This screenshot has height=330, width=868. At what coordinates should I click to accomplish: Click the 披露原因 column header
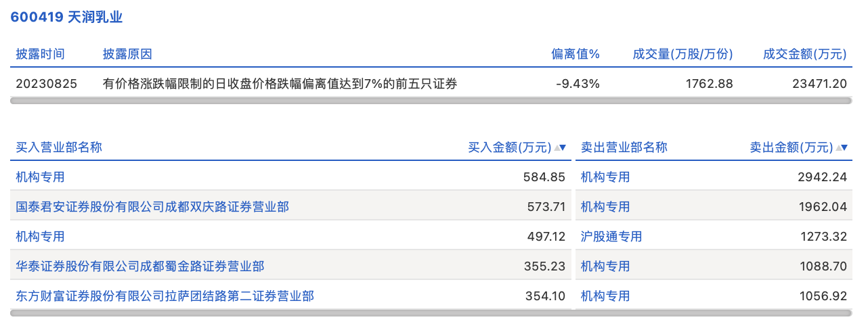click(127, 54)
